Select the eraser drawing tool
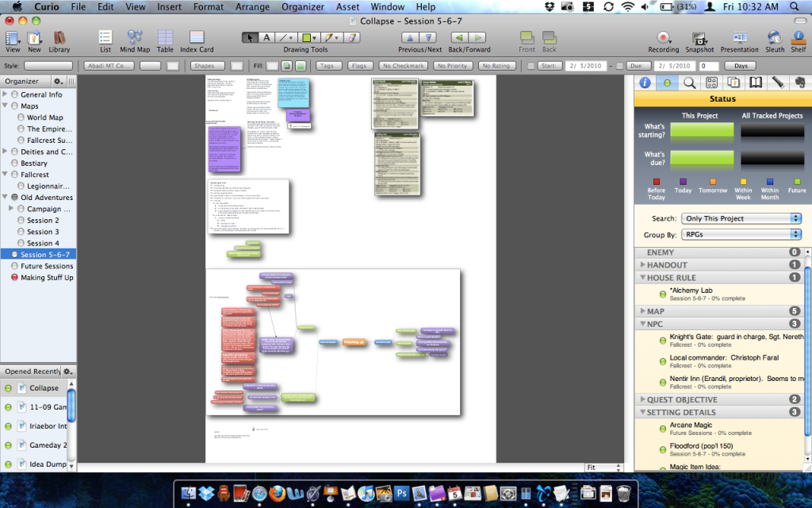Screen dimensions: 812x508 click(351, 38)
